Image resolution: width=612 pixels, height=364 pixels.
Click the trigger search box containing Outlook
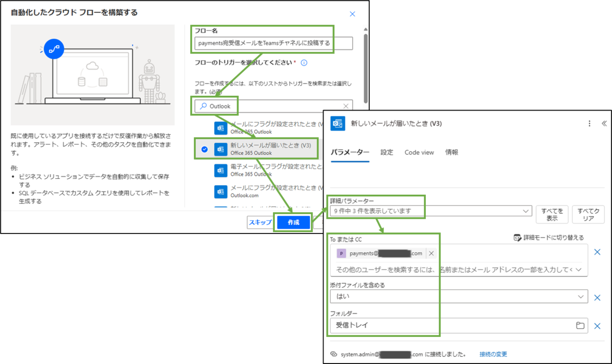click(273, 106)
